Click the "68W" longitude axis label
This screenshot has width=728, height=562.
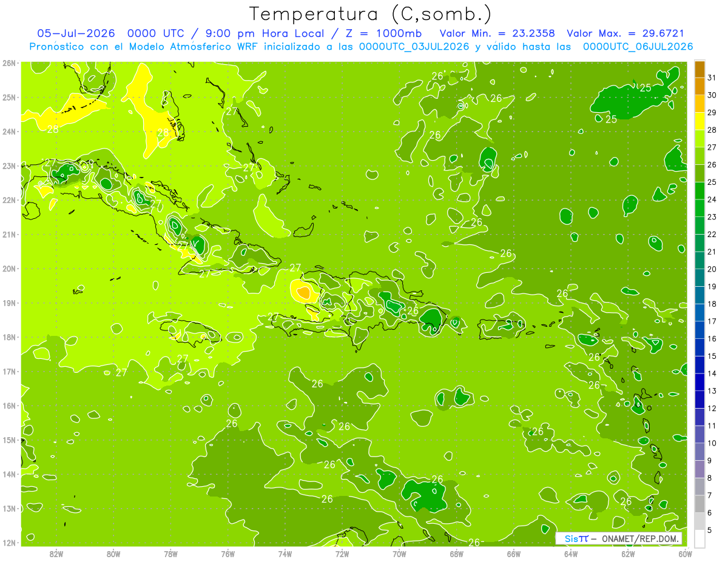(x=456, y=553)
